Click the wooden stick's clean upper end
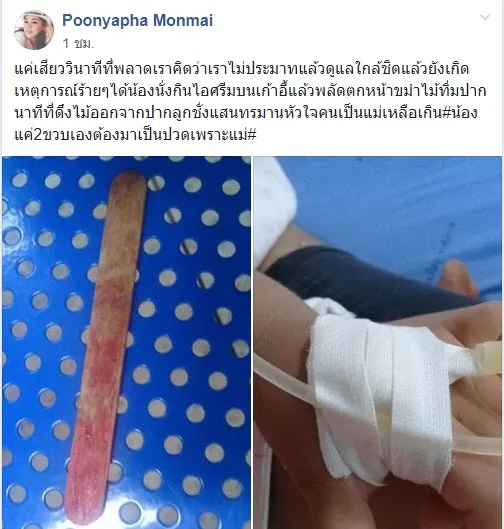 [127, 196]
